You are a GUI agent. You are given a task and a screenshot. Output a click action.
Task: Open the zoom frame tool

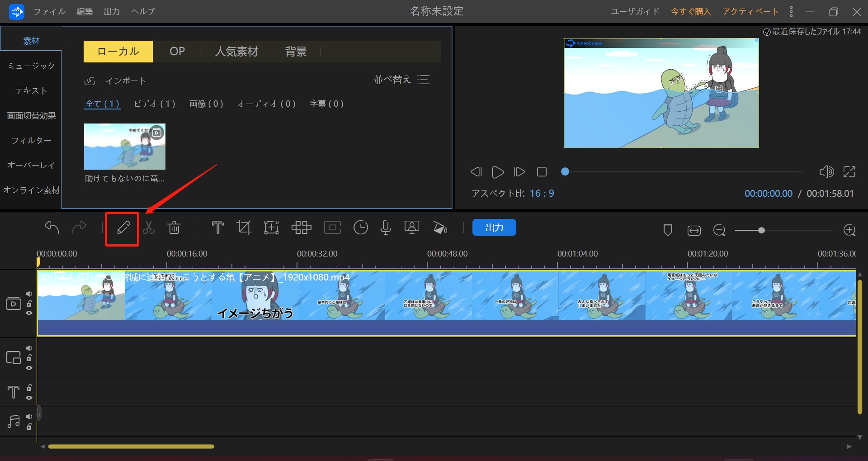pyautogui.click(x=271, y=228)
